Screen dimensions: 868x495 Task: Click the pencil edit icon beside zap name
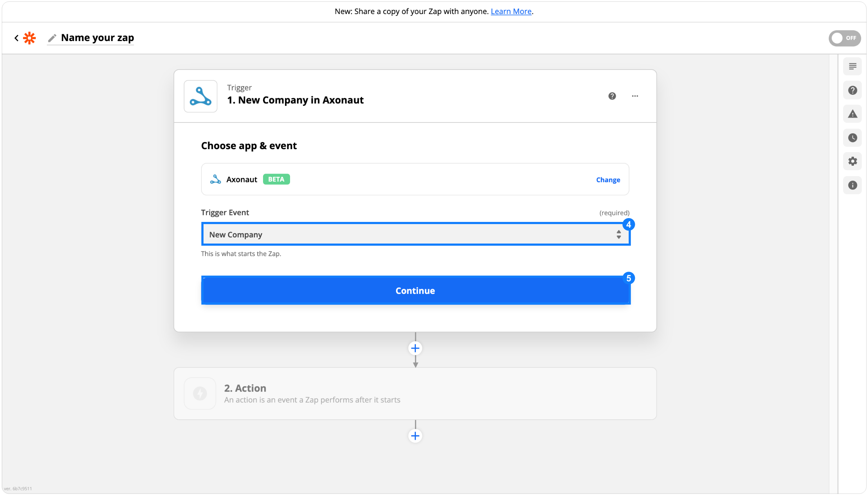coord(52,38)
